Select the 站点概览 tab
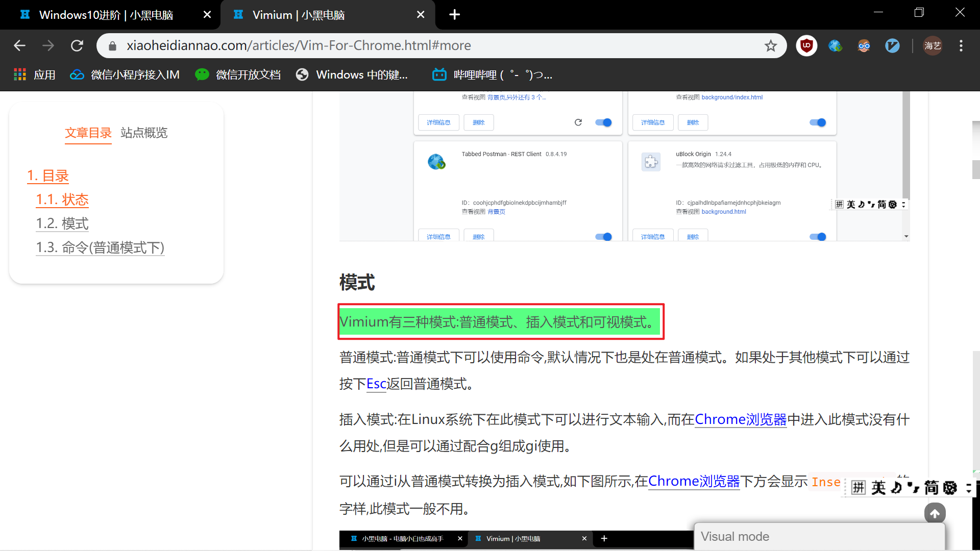 click(x=144, y=133)
